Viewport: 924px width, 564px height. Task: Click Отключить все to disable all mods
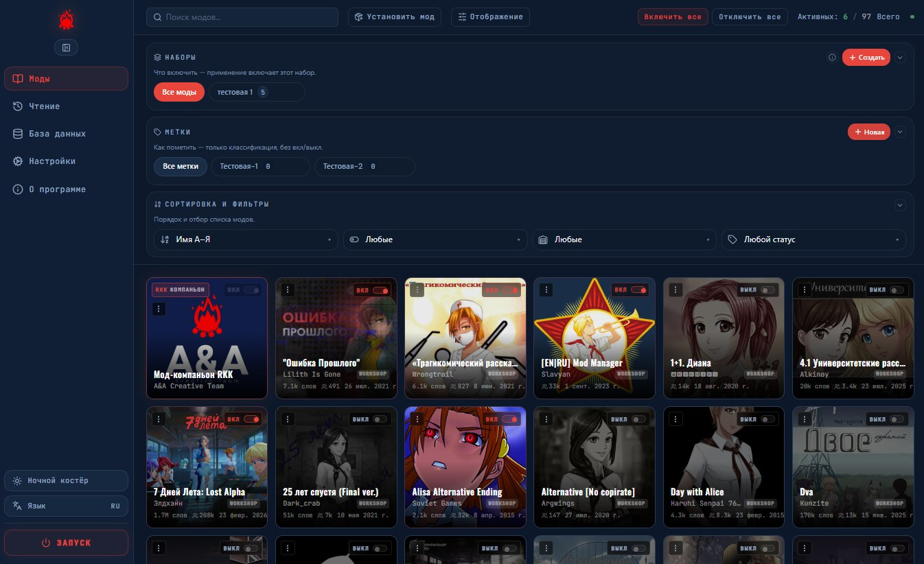pyautogui.click(x=750, y=17)
